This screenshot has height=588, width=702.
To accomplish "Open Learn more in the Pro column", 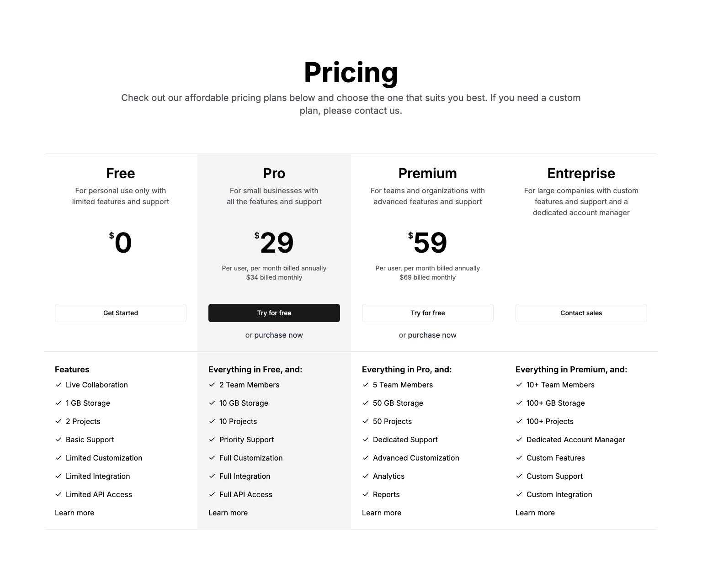I will (228, 513).
